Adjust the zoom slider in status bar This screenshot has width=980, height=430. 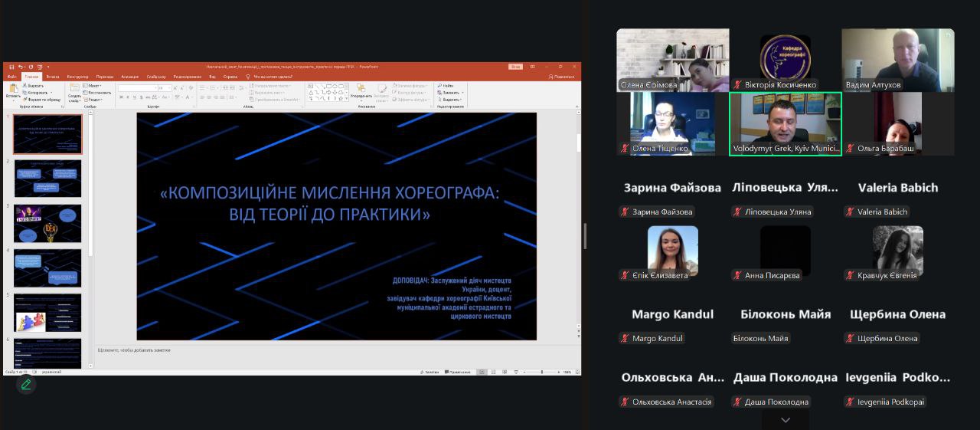point(542,372)
